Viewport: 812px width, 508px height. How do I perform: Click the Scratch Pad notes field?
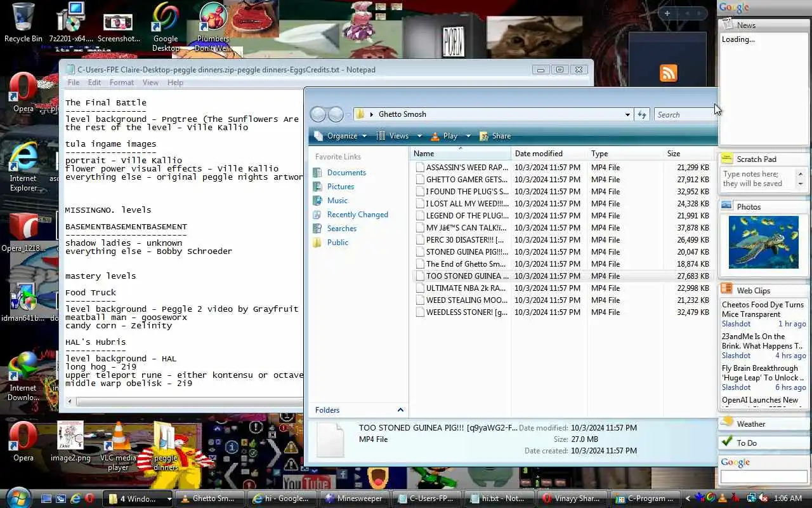point(759,179)
